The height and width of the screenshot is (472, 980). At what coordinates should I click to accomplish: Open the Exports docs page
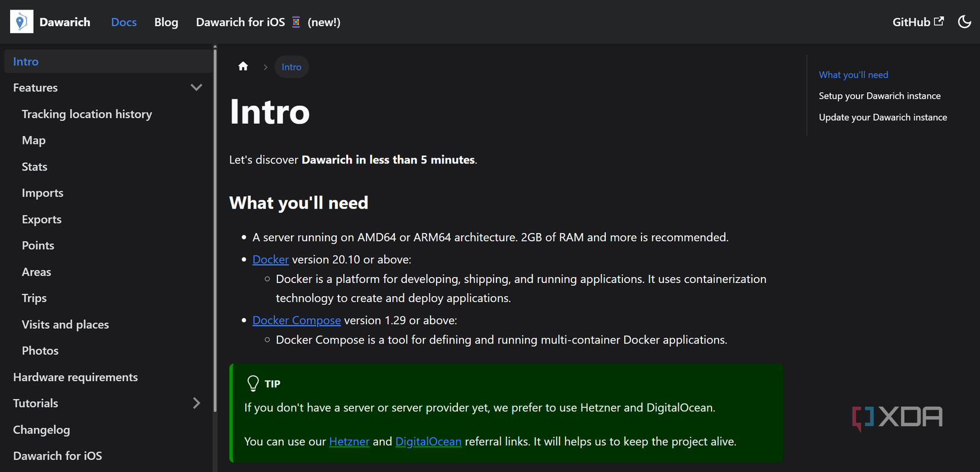42,219
